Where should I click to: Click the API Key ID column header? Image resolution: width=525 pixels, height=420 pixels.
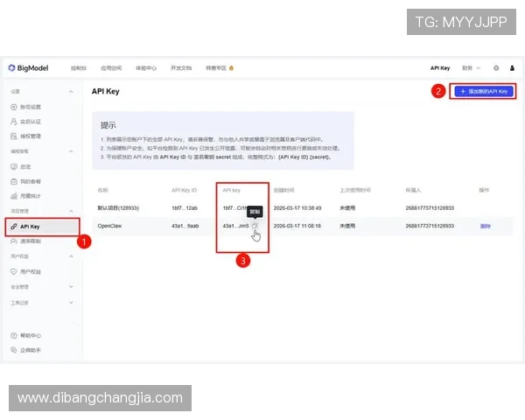pyautogui.click(x=184, y=190)
